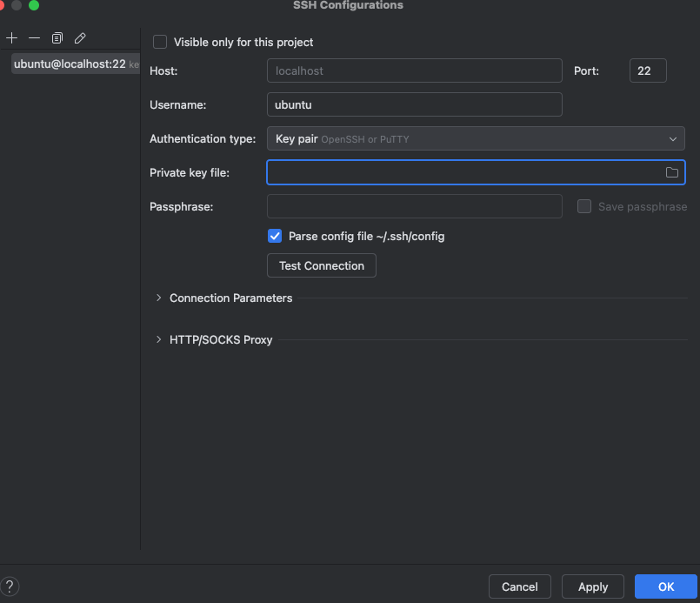Uncheck Parse config file ~/.ssh/config
The height and width of the screenshot is (603, 700).
click(x=275, y=236)
